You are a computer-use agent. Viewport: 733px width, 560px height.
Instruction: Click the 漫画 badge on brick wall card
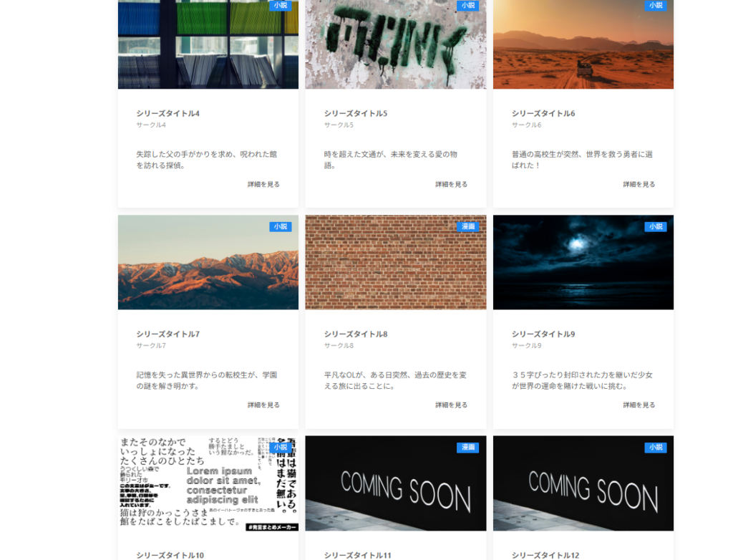(467, 226)
